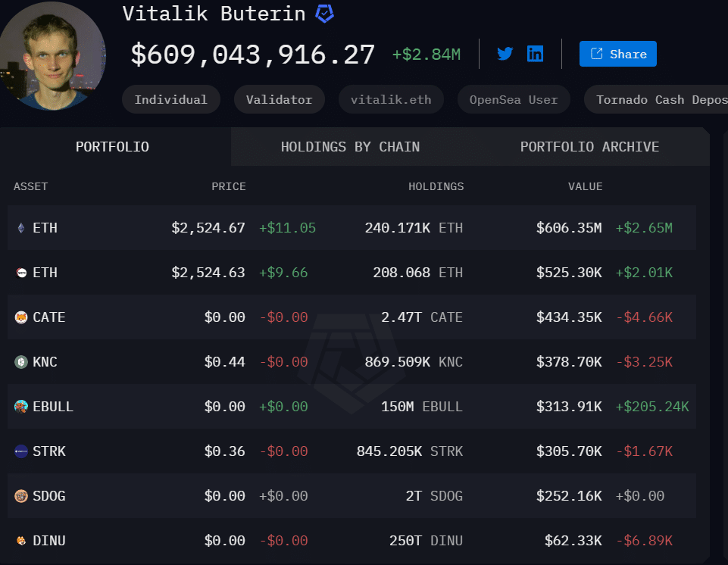Screen dimensions: 728x565
Task: Switch to the HOLDINGS BY CHAIN tab
Action: click(350, 147)
